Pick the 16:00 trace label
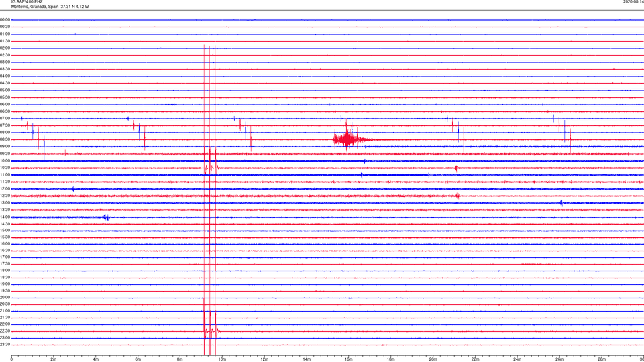 click(5, 243)
